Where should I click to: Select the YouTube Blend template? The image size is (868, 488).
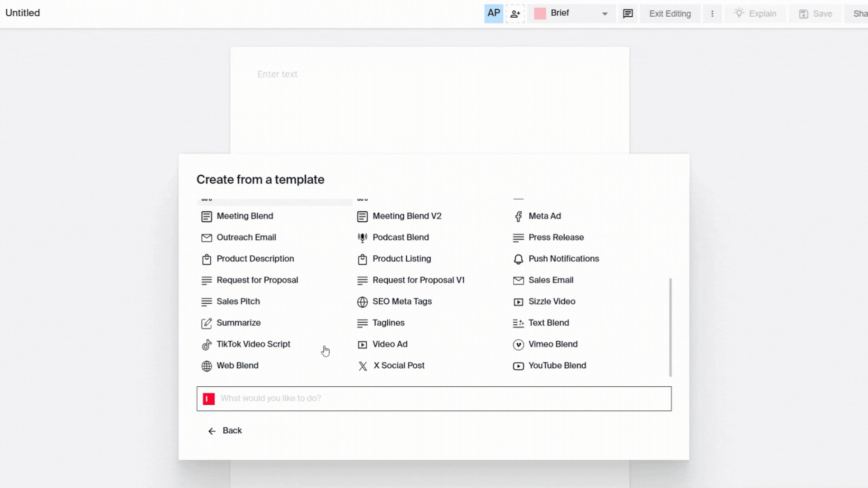tap(557, 366)
